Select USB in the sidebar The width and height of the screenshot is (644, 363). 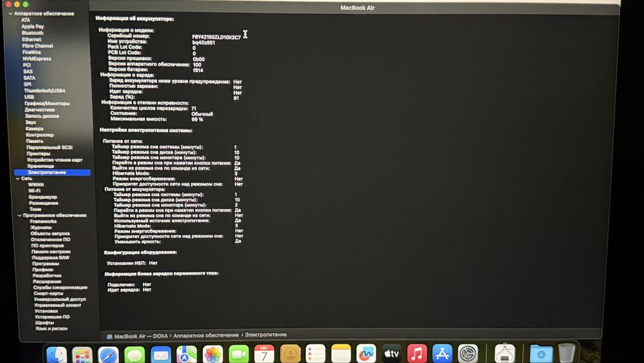click(29, 97)
